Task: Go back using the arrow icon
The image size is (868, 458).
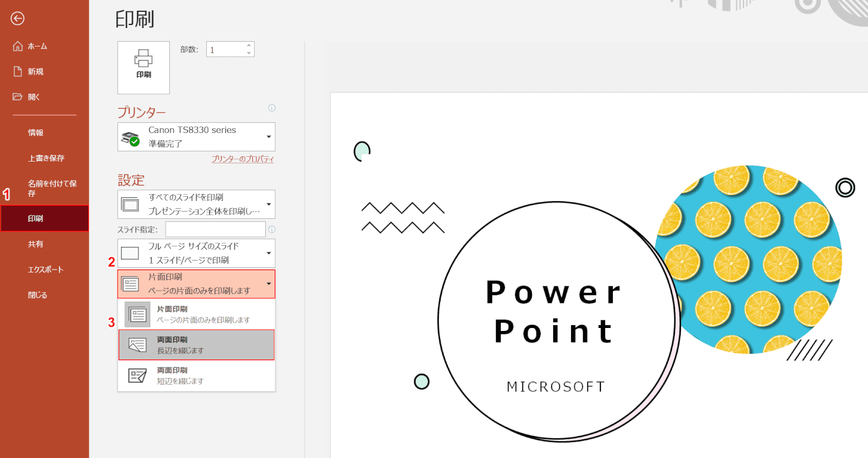Action: (17, 19)
